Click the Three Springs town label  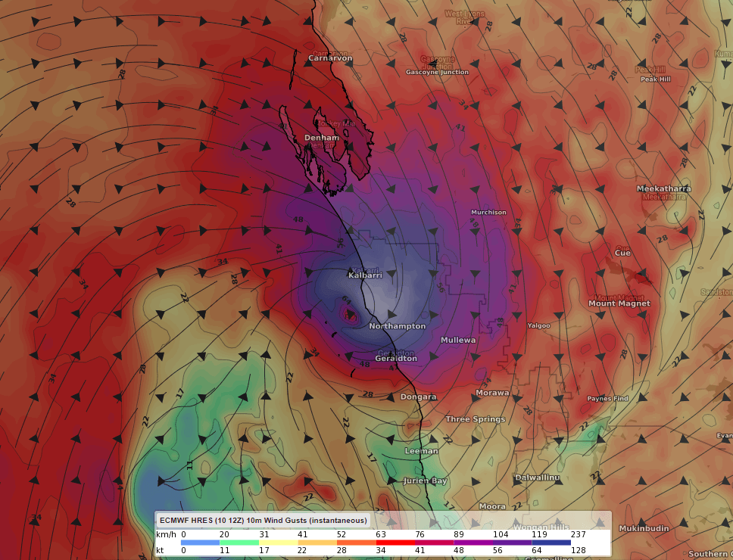tap(474, 419)
